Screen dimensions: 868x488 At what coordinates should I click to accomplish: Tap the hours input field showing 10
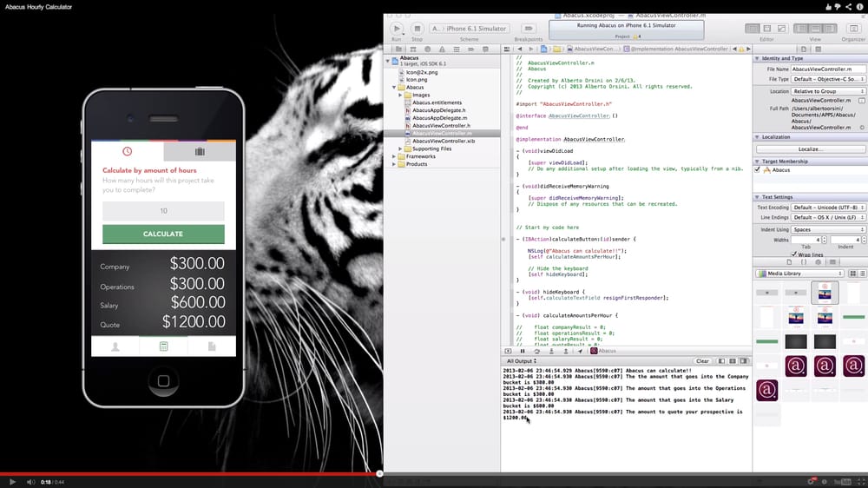point(163,211)
